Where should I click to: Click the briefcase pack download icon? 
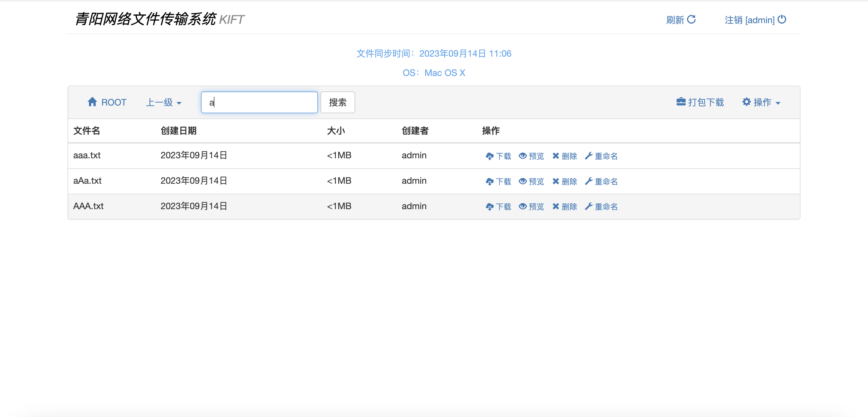click(x=681, y=102)
